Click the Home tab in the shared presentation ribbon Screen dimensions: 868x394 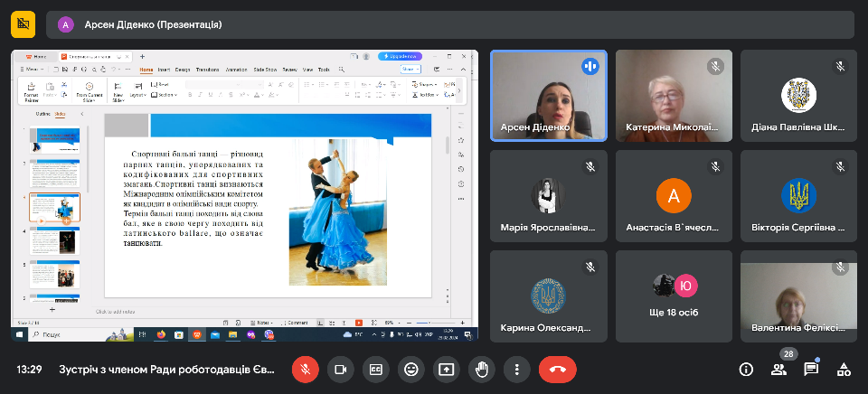pos(146,70)
